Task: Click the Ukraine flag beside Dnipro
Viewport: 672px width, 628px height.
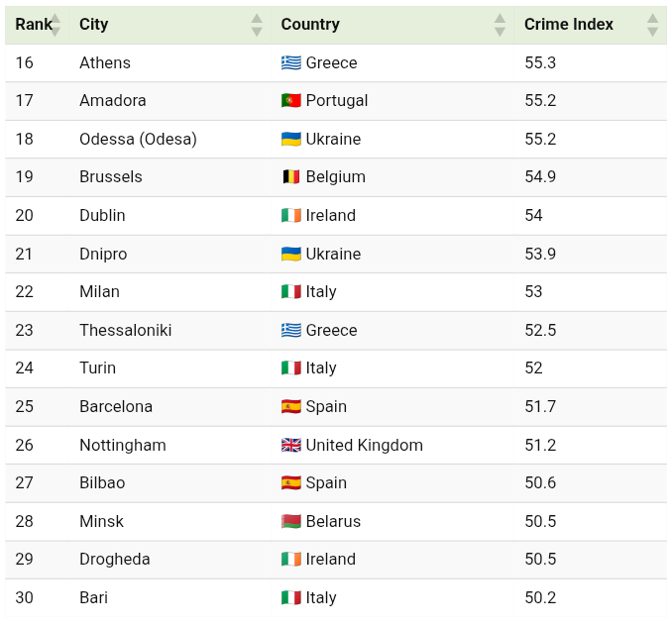Action: tap(290, 255)
